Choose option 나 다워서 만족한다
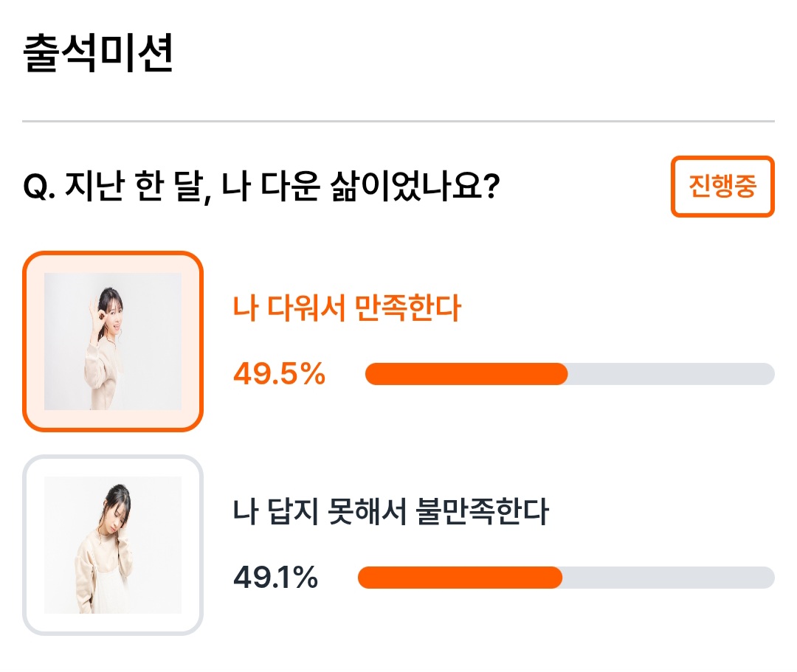Image resolution: width=797 pixels, height=672 pixels. [347, 308]
